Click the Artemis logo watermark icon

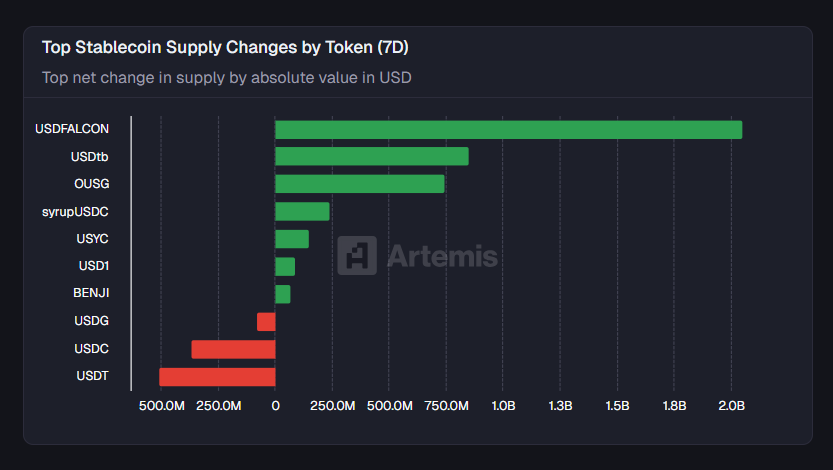(357, 255)
